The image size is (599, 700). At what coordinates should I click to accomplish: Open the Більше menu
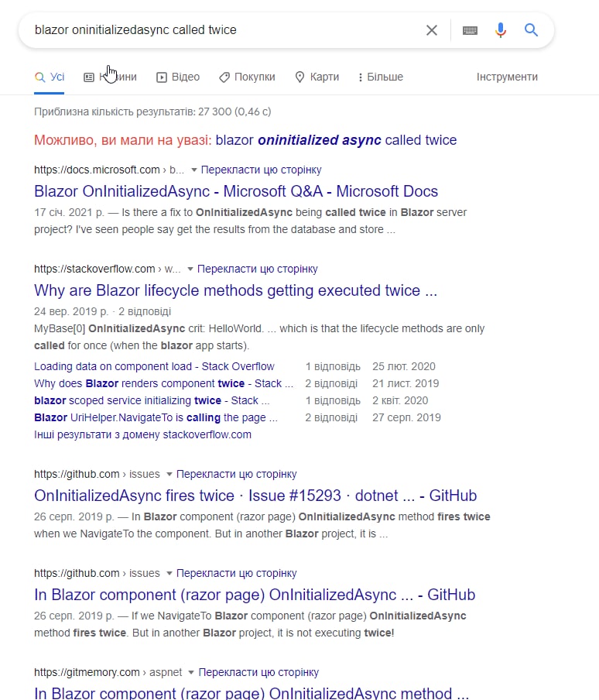pyautogui.click(x=381, y=77)
